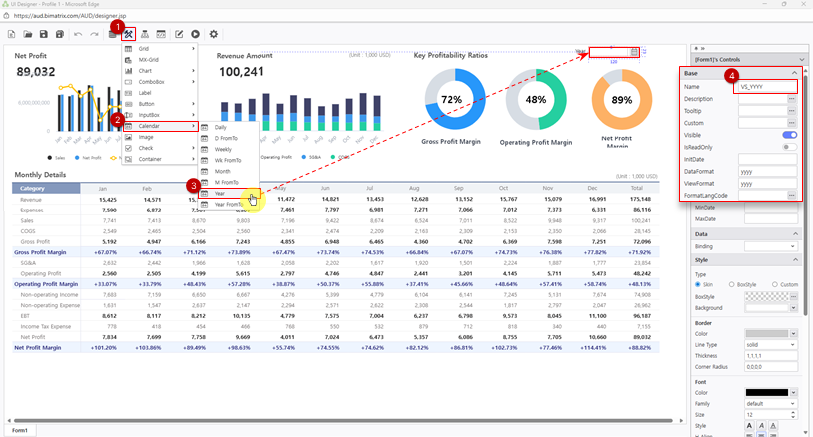Click the New document icon
813x437 pixels.
pyautogui.click(x=12, y=34)
